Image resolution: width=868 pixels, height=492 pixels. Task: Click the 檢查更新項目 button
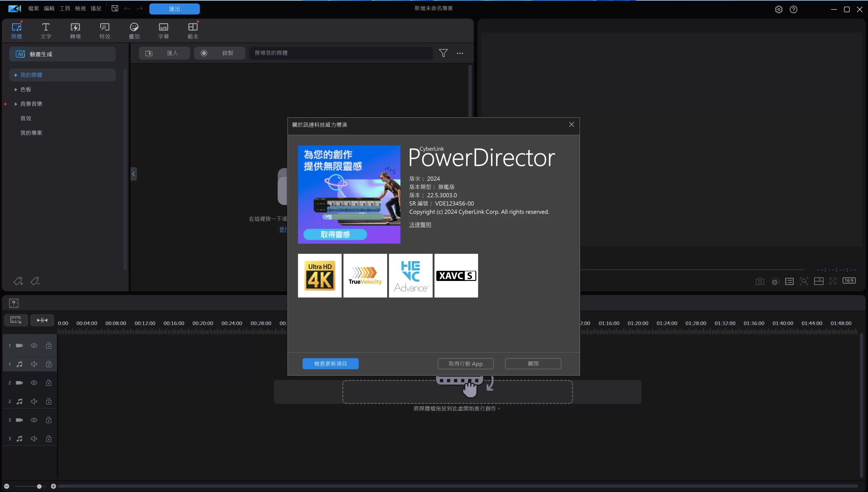click(x=330, y=363)
